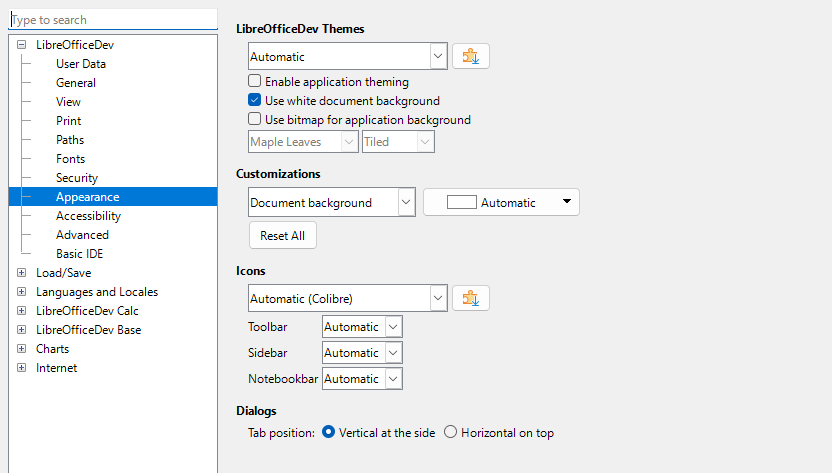Select the LibreOfficeDev Calc label

click(x=87, y=311)
